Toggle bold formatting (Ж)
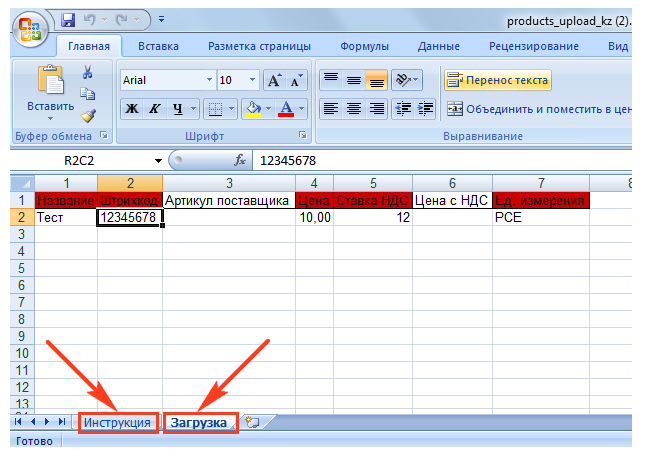 pyautogui.click(x=131, y=109)
